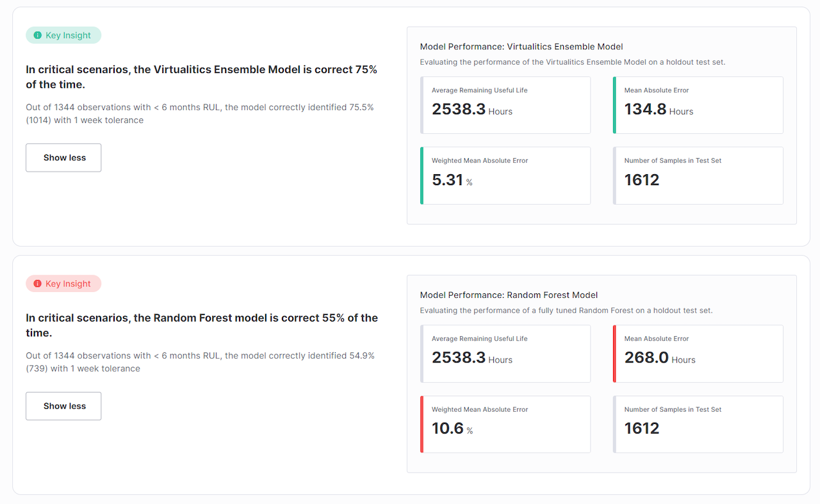Click Weighted Mean Absolute Error label in Random Forest panel
Screen dimensions: 820x504
(480, 409)
